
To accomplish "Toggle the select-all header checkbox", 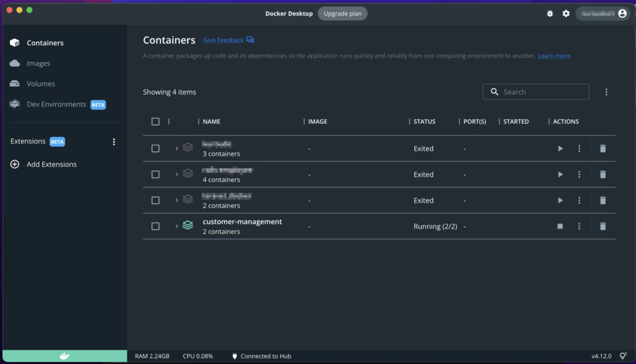I will click(x=155, y=121).
